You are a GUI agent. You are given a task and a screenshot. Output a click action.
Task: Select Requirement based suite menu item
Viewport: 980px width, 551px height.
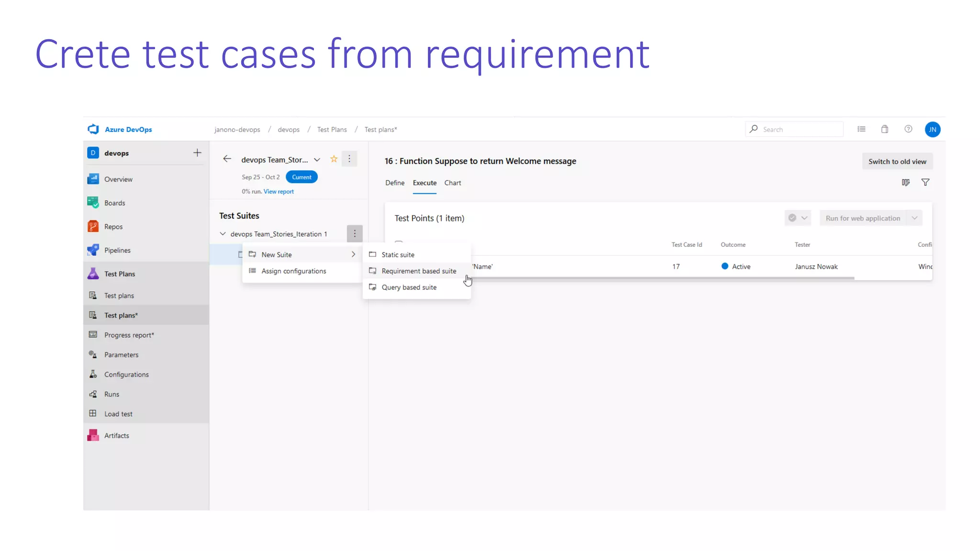[x=418, y=271]
